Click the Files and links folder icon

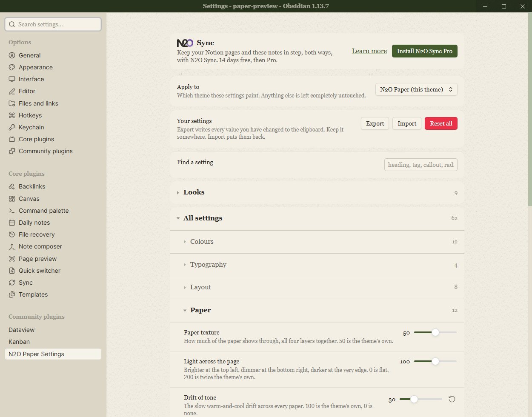coord(12,103)
